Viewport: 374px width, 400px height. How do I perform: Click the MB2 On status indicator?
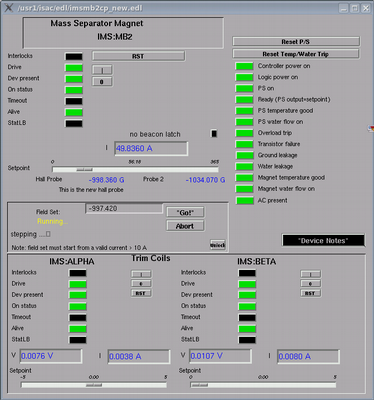(74, 90)
